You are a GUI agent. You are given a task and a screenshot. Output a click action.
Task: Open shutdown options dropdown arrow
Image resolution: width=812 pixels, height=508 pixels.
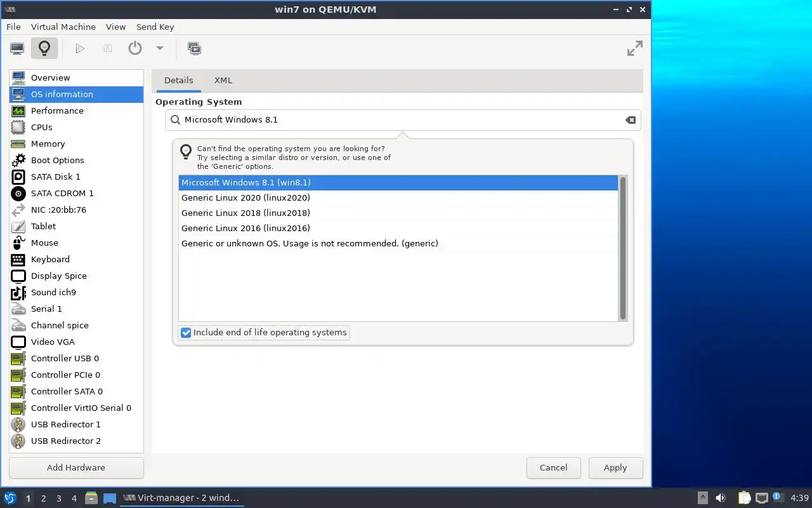[x=160, y=48]
